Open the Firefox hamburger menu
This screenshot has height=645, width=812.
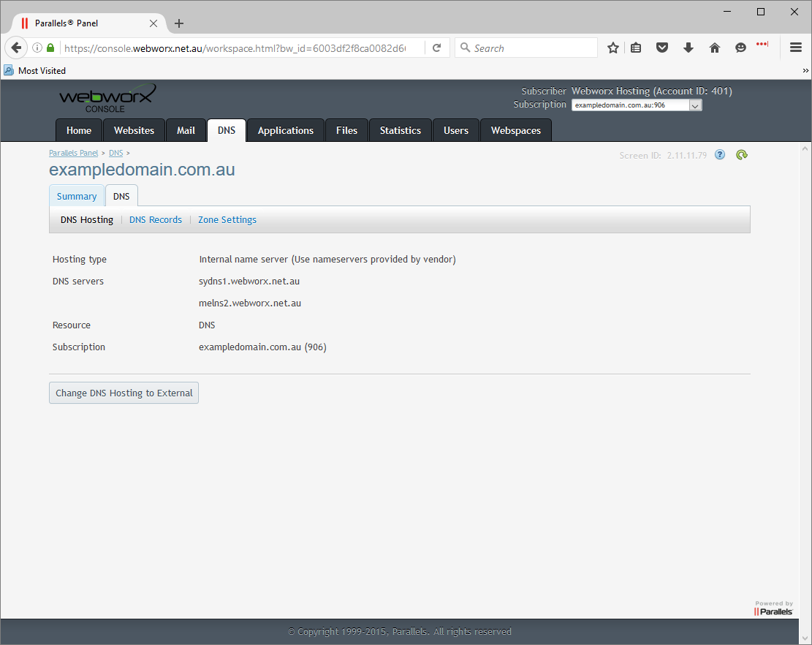(796, 48)
